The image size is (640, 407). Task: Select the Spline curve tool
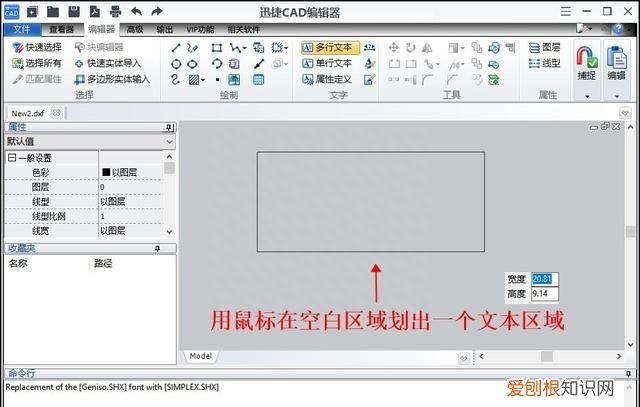click(176, 80)
